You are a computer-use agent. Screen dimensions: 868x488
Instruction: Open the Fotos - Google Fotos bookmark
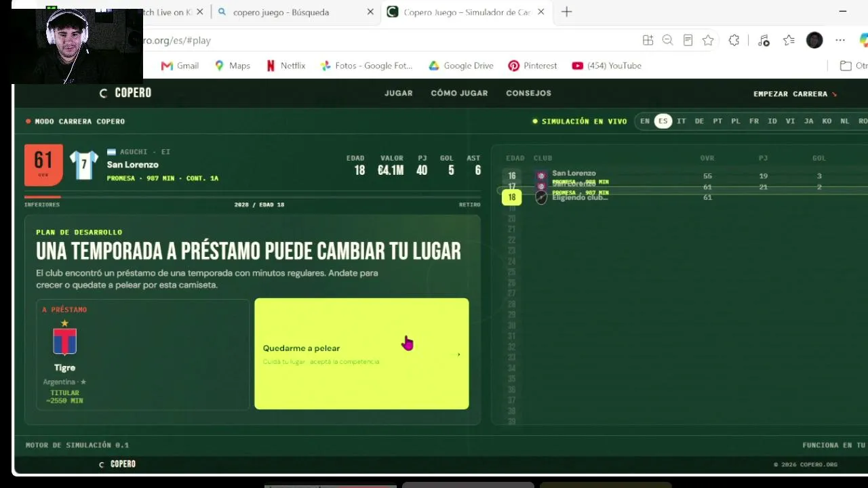(x=367, y=66)
